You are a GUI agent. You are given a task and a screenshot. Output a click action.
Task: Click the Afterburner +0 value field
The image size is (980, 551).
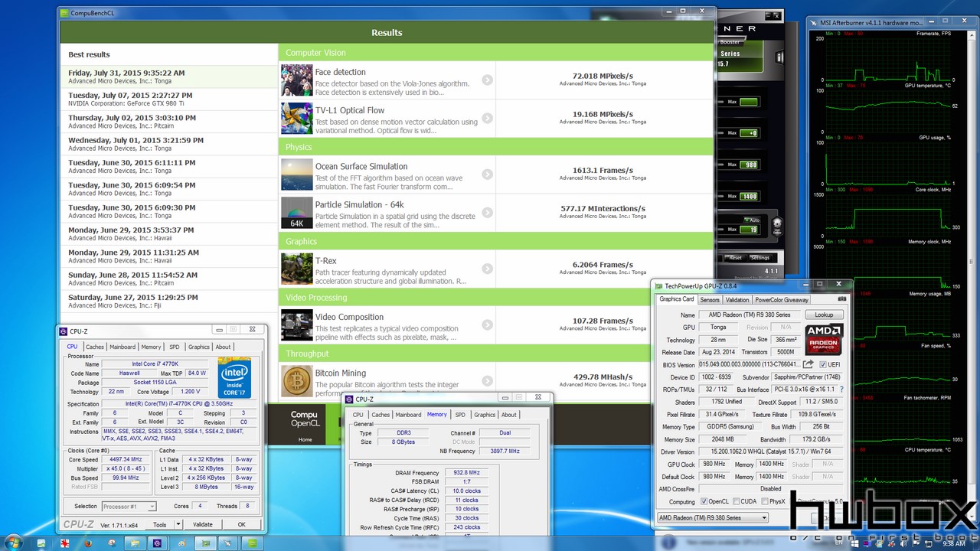[748, 133]
